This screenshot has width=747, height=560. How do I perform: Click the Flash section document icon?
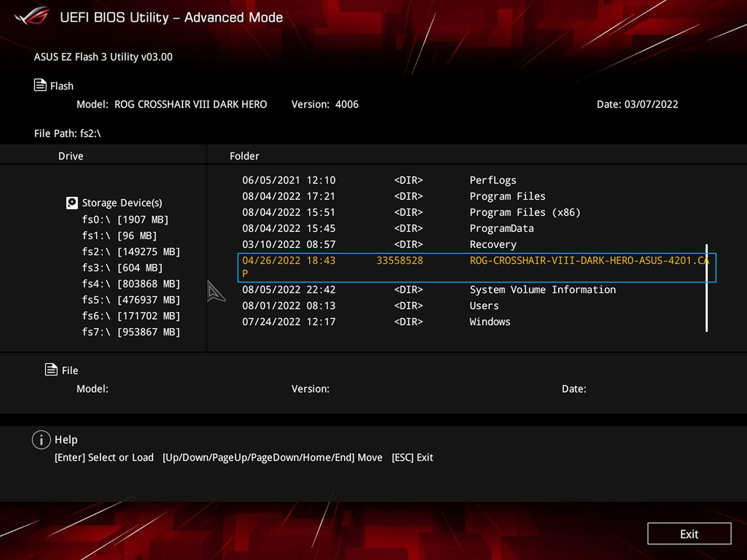(40, 85)
